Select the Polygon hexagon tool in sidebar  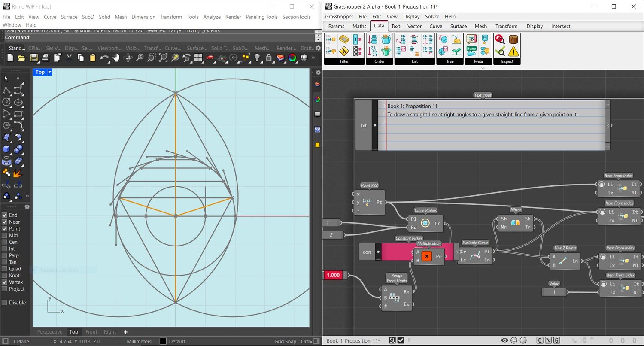coord(7,125)
